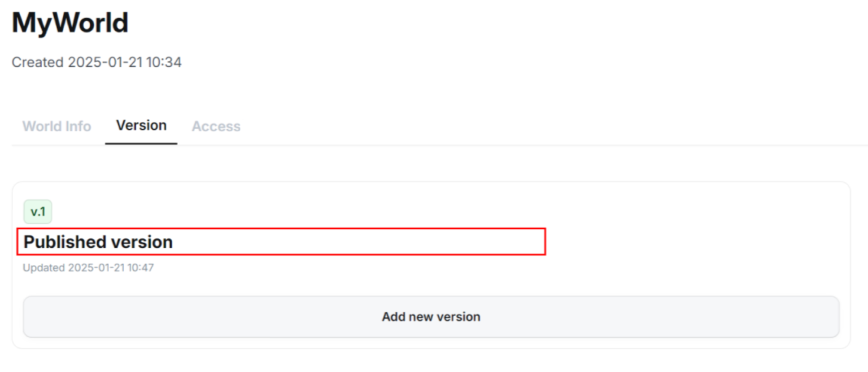The image size is (868, 372).
Task: Click the 10:34 creation time
Action: tap(164, 62)
